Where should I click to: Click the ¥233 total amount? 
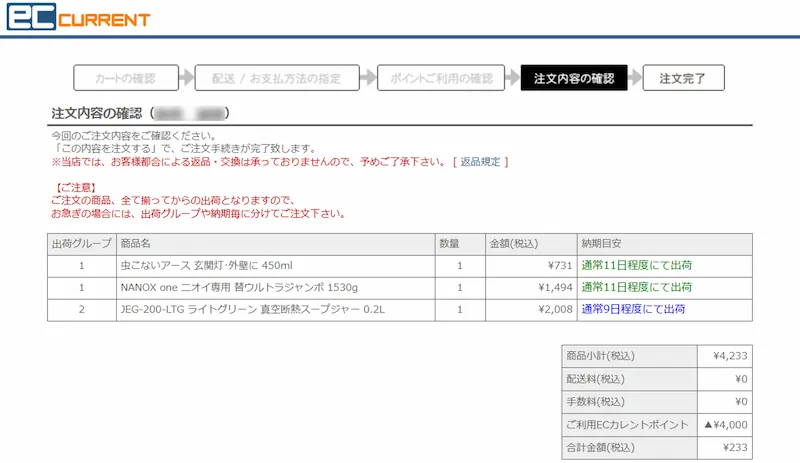pos(735,448)
